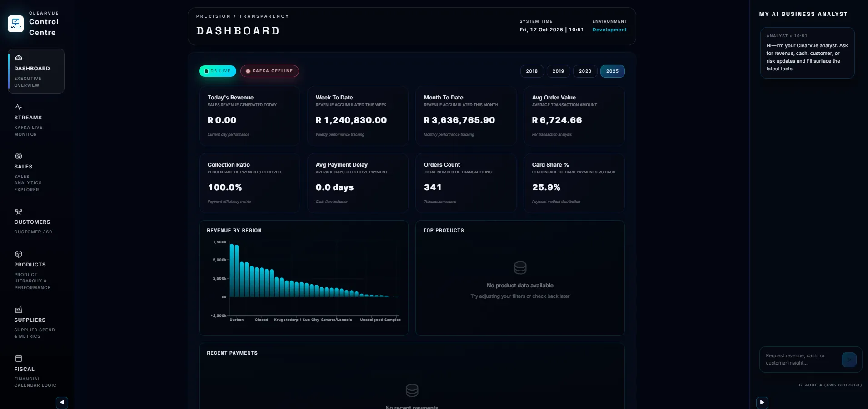Focus the analyst request input field
The image size is (868, 409).
801,360
